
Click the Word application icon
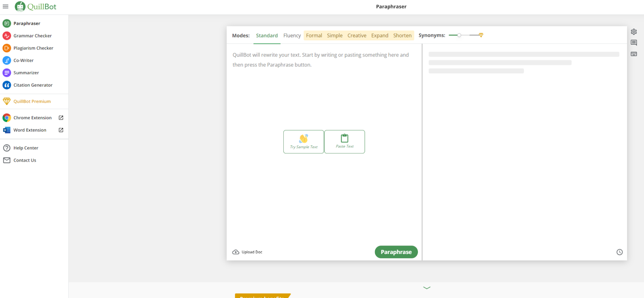(x=7, y=130)
